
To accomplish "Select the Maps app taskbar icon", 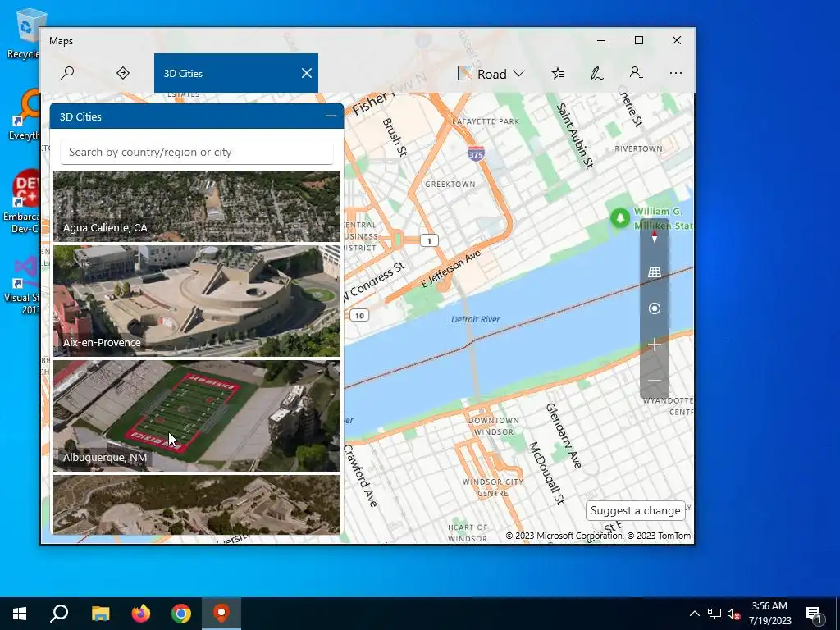I will pyautogui.click(x=221, y=614).
